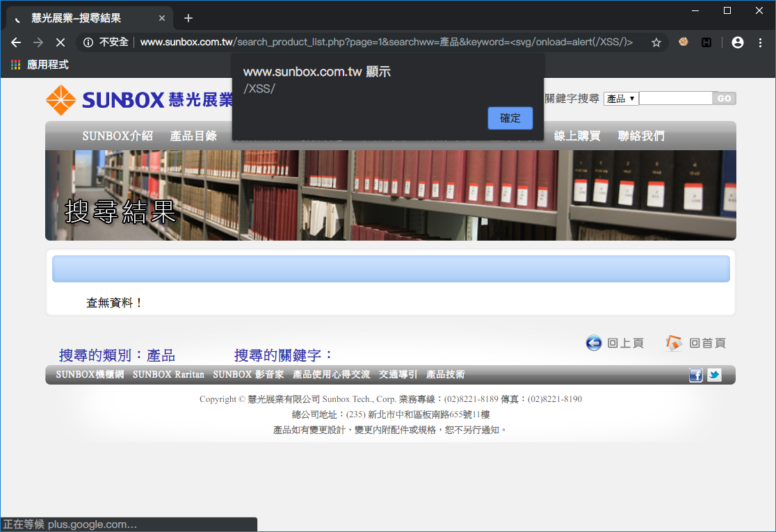Bookmark this page with the star
776x532 pixels.
(656, 42)
